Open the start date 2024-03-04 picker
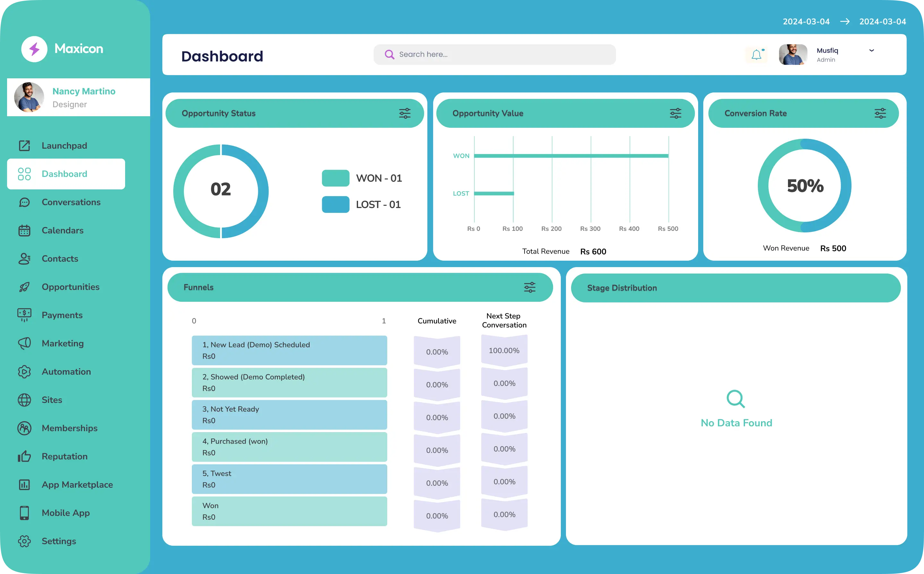Image resolution: width=924 pixels, height=574 pixels. pos(806,22)
